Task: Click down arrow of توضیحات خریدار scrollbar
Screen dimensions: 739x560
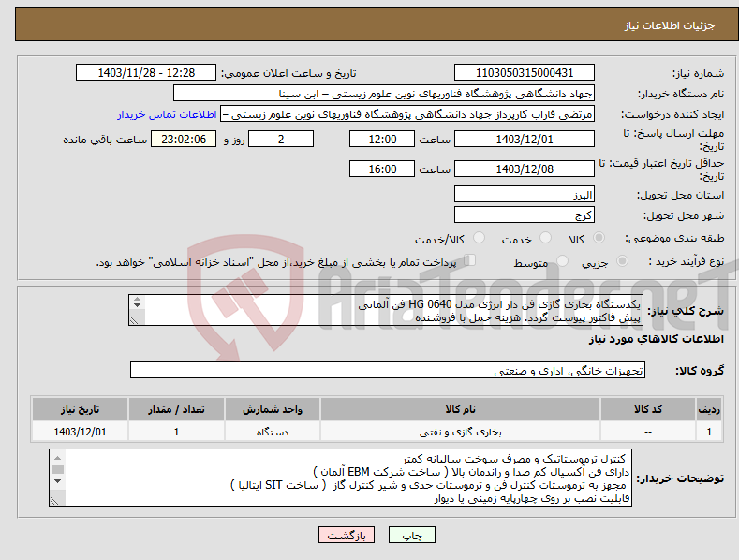Action: tap(57, 481)
